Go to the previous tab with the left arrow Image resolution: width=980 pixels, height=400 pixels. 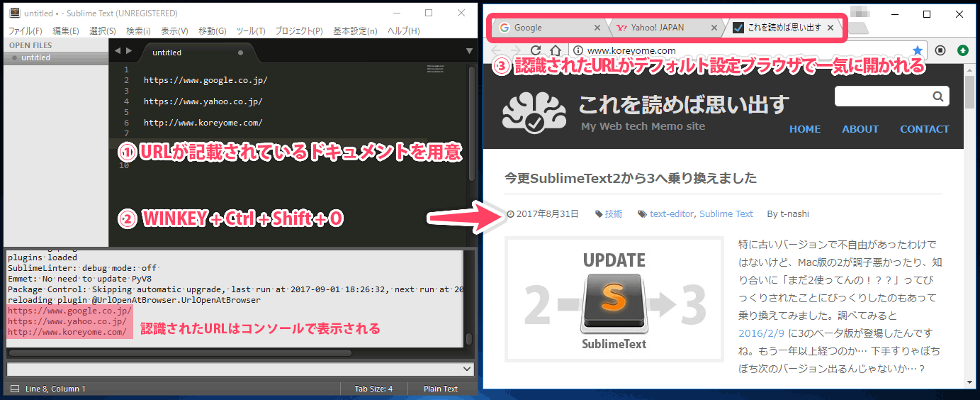(118, 51)
